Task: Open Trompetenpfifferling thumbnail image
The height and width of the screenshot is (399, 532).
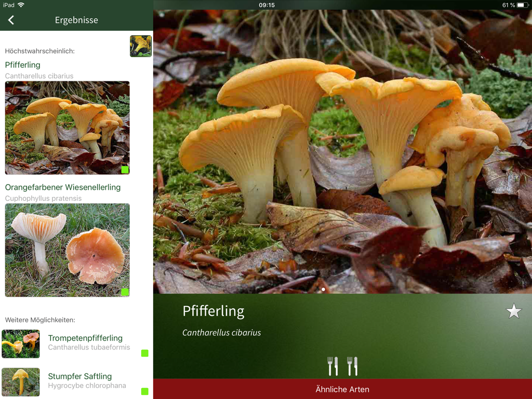Action: tap(21, 344)
